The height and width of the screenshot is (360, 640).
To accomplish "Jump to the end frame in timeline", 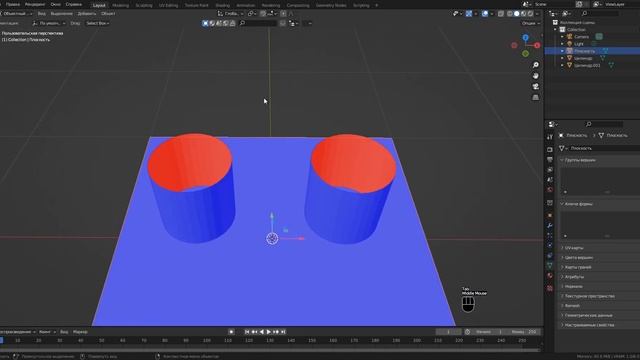I will pos(283,332).
